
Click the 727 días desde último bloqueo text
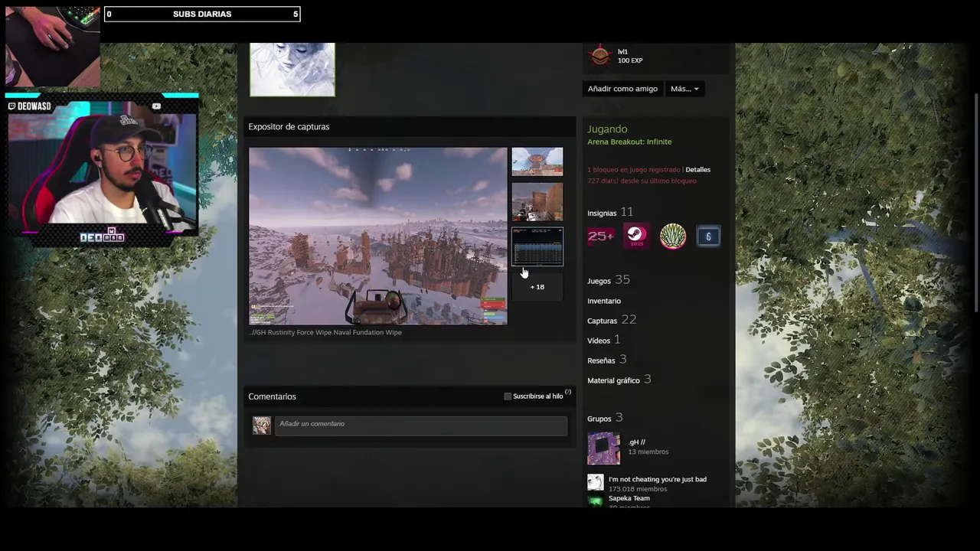pos(642,181)
